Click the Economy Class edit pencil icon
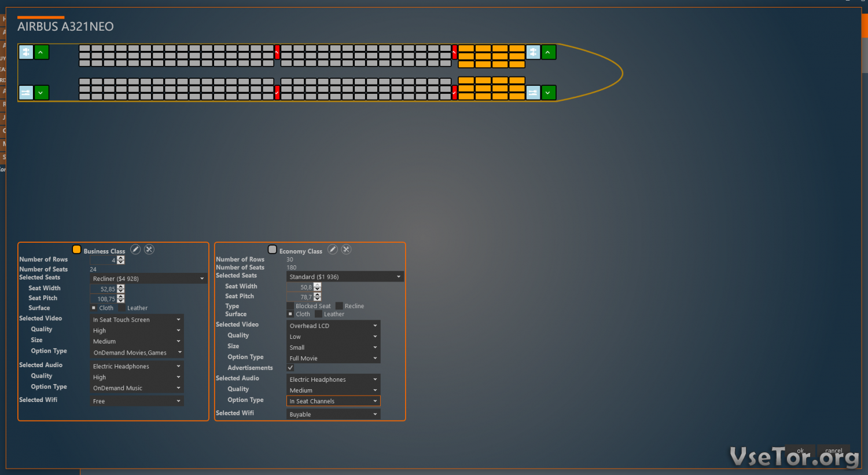868x475 pixels. click(333, 250)
